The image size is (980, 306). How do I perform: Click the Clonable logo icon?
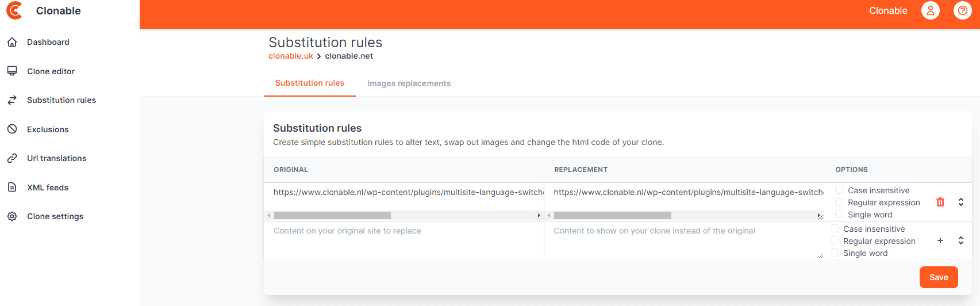point(14,10)
